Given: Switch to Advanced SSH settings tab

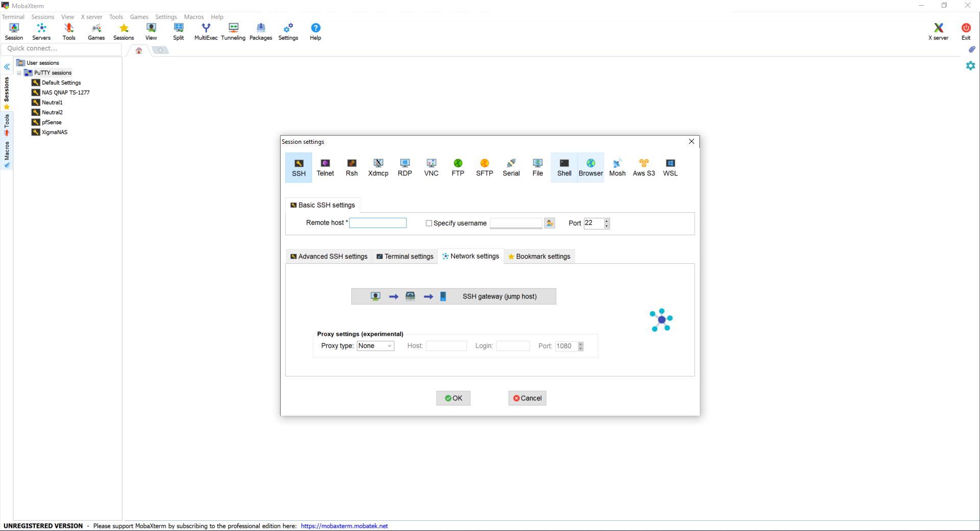Looking at the screenshot, I should coord(329,257).
